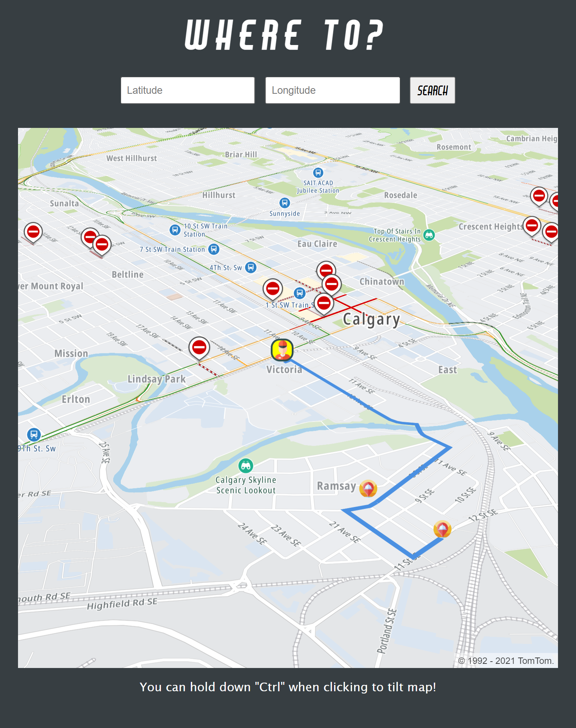Viewport: 576px width, 728px height.
Task: Click the yellow driver avatar marker at Victoria
Action: 282,350
